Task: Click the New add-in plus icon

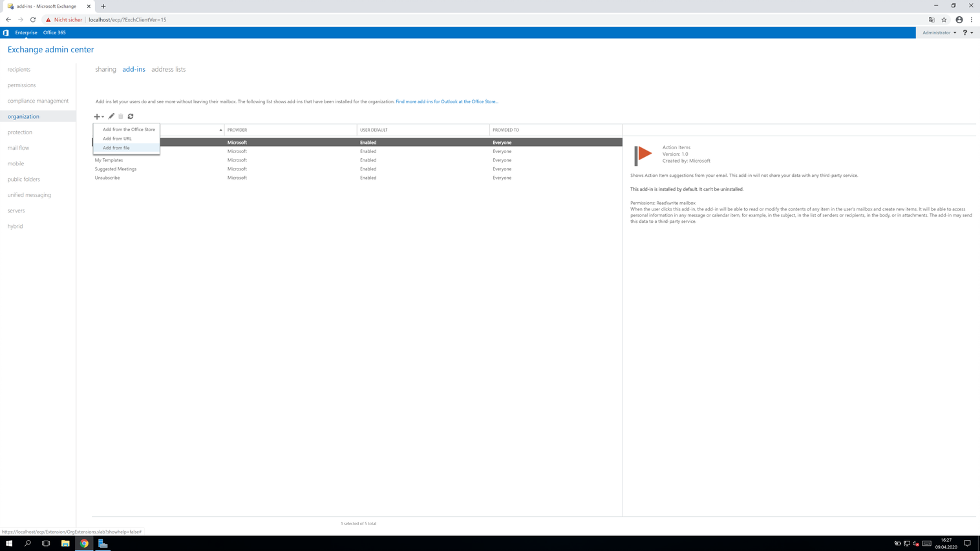Action: click(96, 116)
